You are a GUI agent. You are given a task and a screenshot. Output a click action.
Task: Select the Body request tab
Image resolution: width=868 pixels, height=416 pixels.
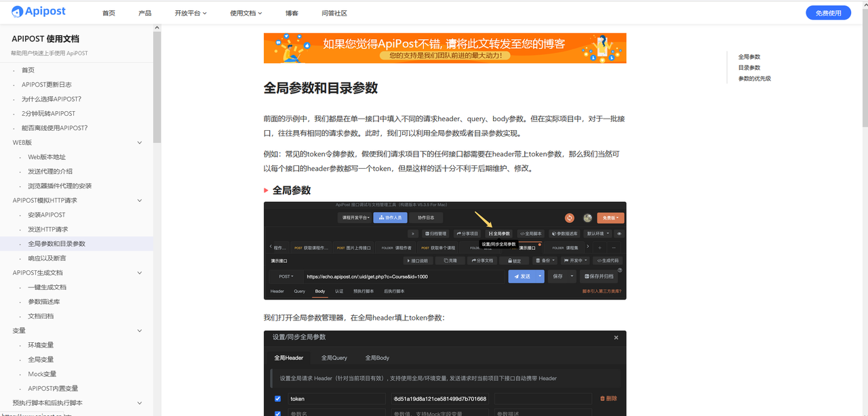tap(319, 291)
